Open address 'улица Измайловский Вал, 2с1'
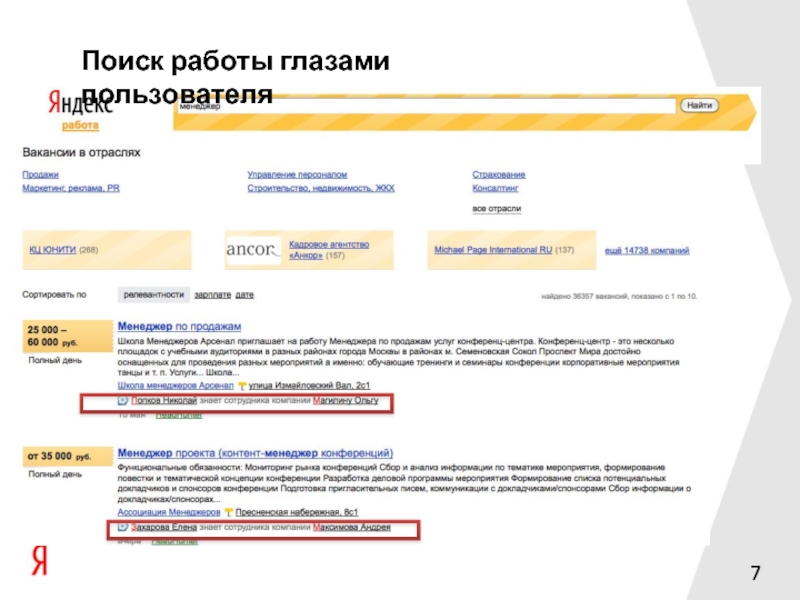800x600 pixels. click(x=309, y=385)
